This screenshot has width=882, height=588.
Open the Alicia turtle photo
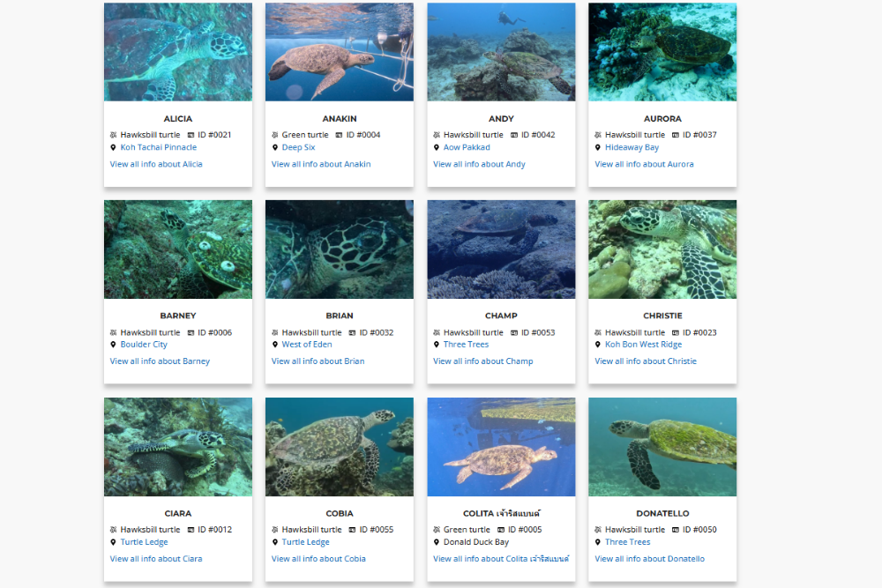point(178,52)
